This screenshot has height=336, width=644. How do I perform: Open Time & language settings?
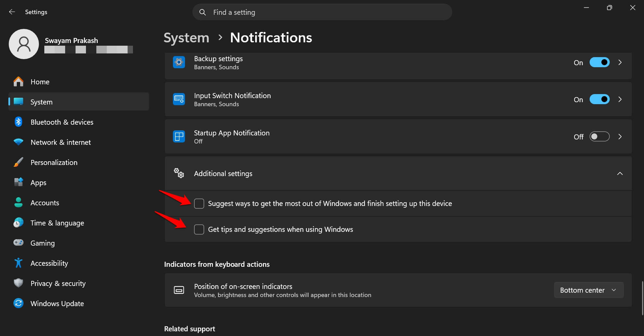[79, 222]
